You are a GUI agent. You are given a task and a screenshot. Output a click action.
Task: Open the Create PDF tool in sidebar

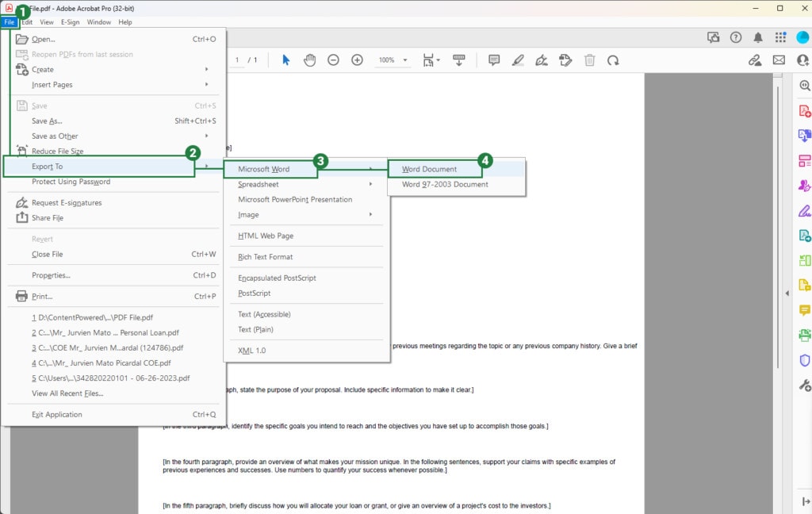(x=805, y=111)
